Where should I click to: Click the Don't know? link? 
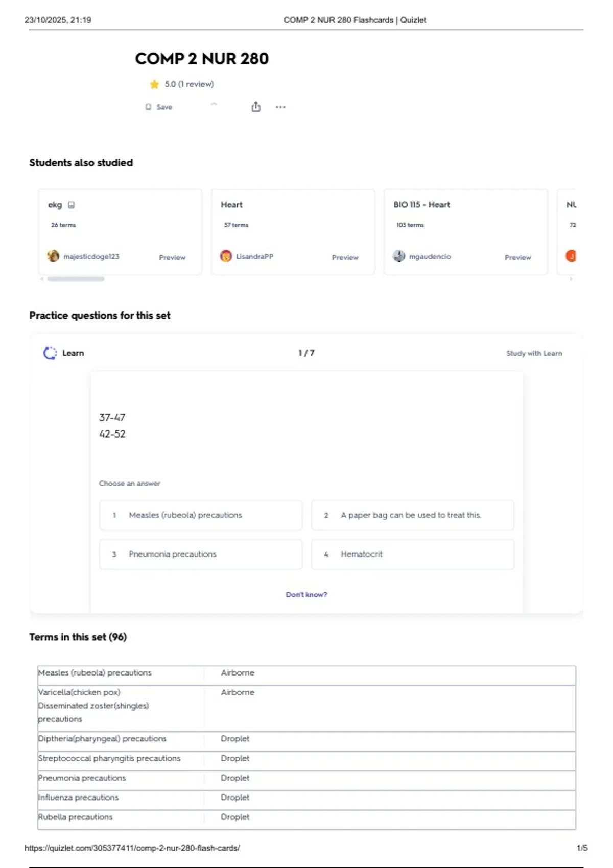coord(306,595)
